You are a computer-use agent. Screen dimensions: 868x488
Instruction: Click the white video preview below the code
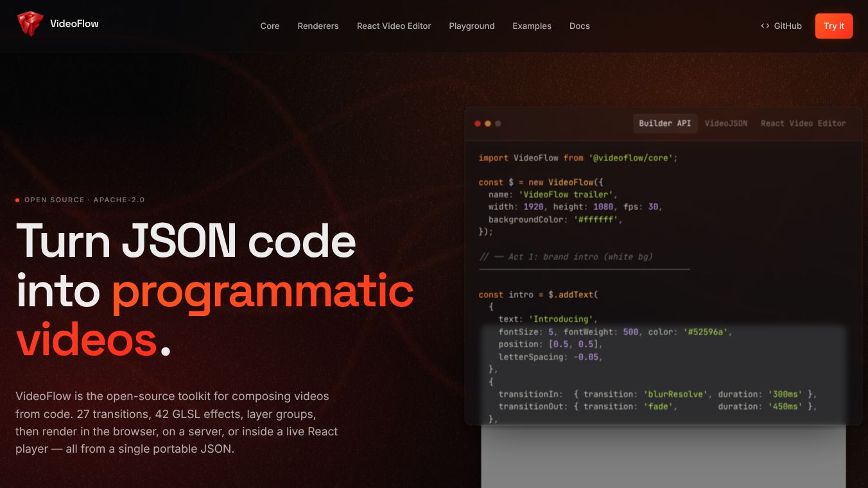point(663,456)
